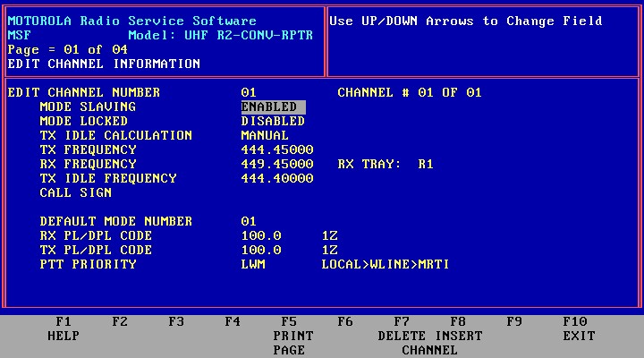Edit the RX FREQUENCY 449.45000 field
The image size is (644, 358).
click(x=277, y=164)
